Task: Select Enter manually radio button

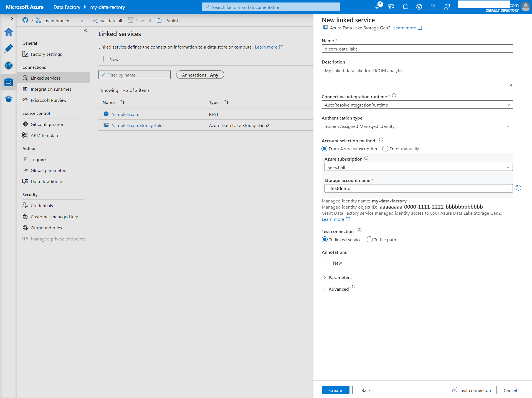Action: coord(385,149)
